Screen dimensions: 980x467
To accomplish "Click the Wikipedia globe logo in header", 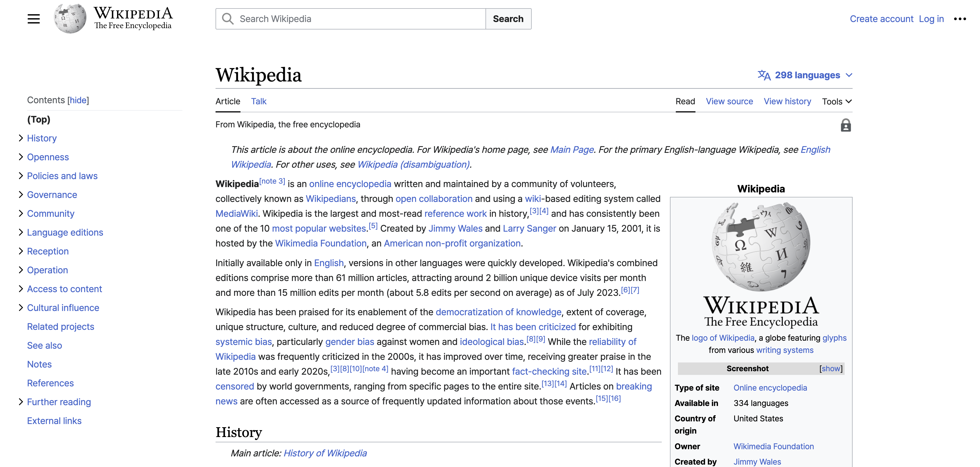I will (x=70, y=18).
